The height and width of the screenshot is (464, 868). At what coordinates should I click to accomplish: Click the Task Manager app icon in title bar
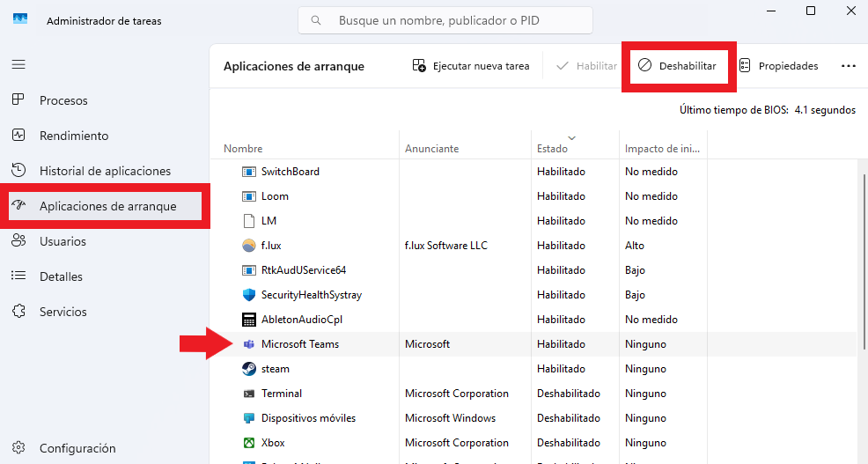point(20,20)
